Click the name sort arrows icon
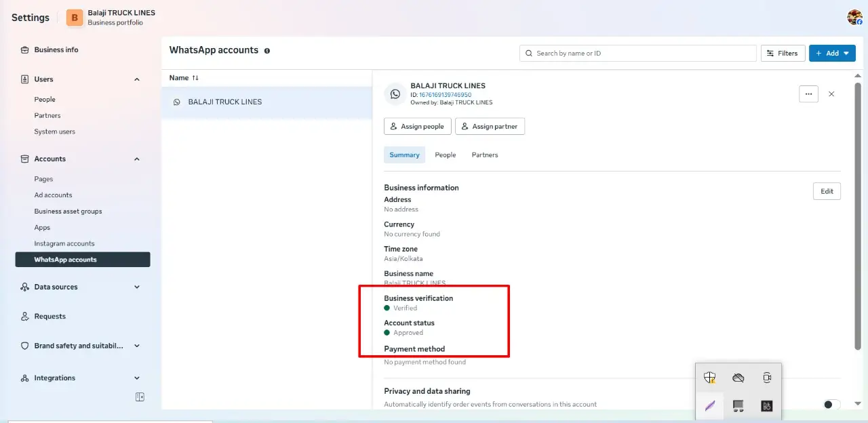This screenshot has height=423, width=868. 195,78
